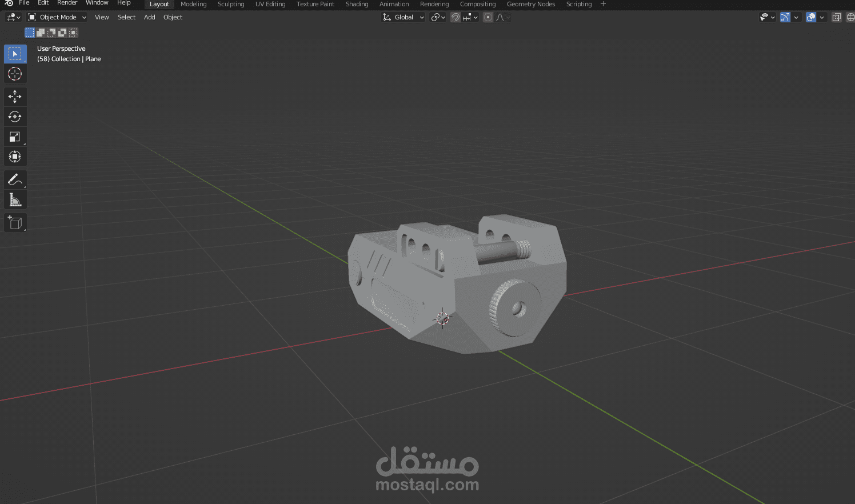Viewport: 855px width, 504px height.
Task: Open the viewport Add menu
Action: click(150, 17)
